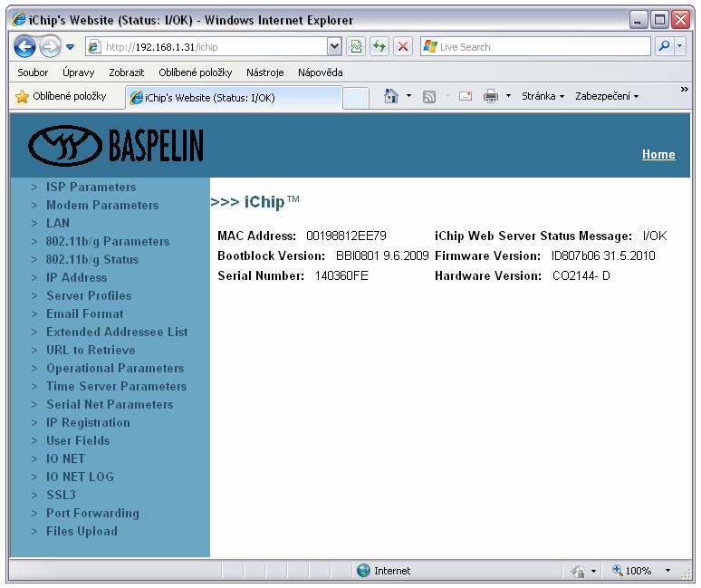Open Files Upload link

click(82, 531)
